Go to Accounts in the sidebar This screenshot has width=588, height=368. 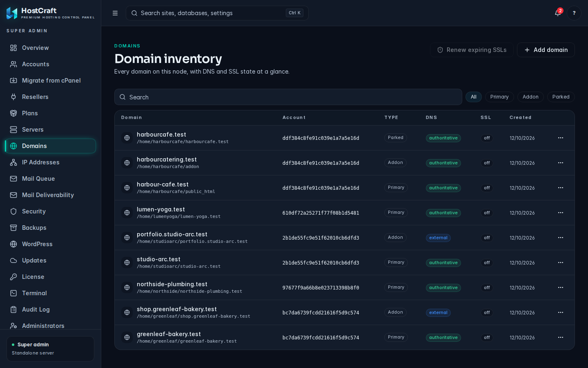(x=51, y=64)
